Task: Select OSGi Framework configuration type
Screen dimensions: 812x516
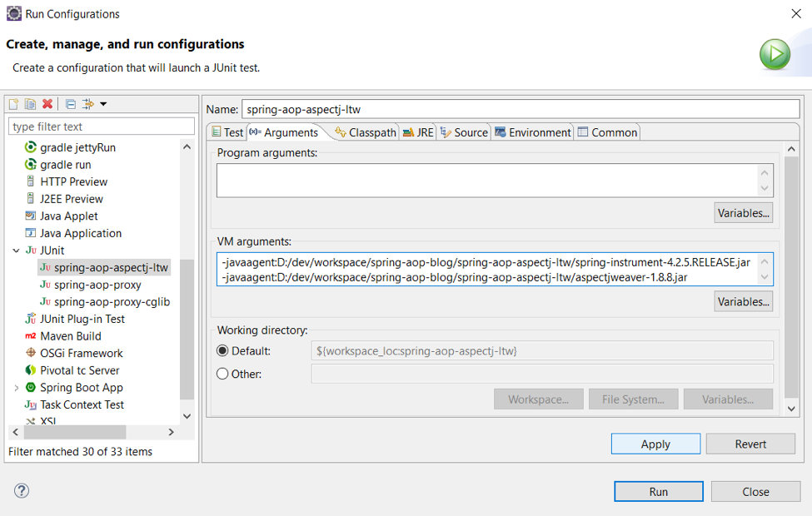Action: tap(82, 353)
